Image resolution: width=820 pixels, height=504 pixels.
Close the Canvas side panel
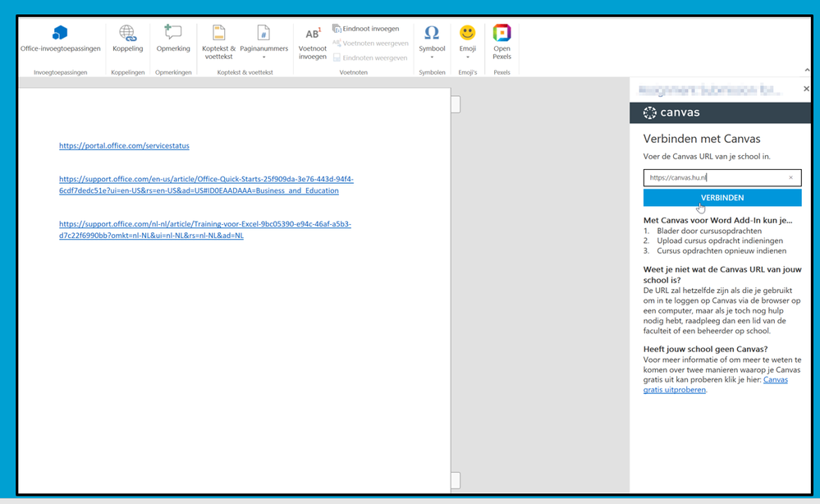pos(806,89)
